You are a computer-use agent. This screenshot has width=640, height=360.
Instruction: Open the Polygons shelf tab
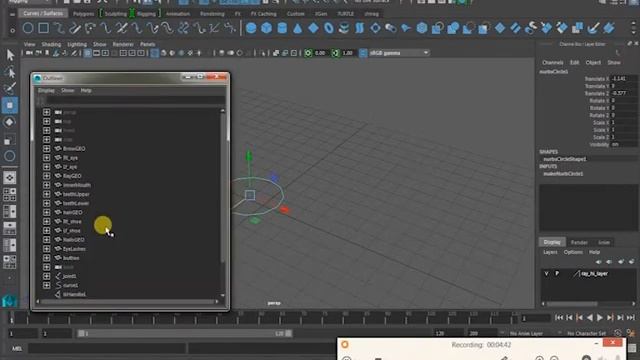(x=83, y=14)
